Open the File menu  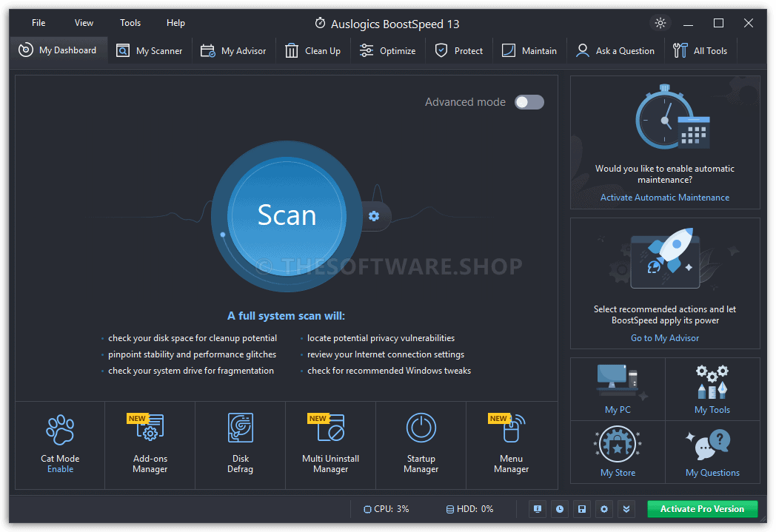(x=39, y=23)
